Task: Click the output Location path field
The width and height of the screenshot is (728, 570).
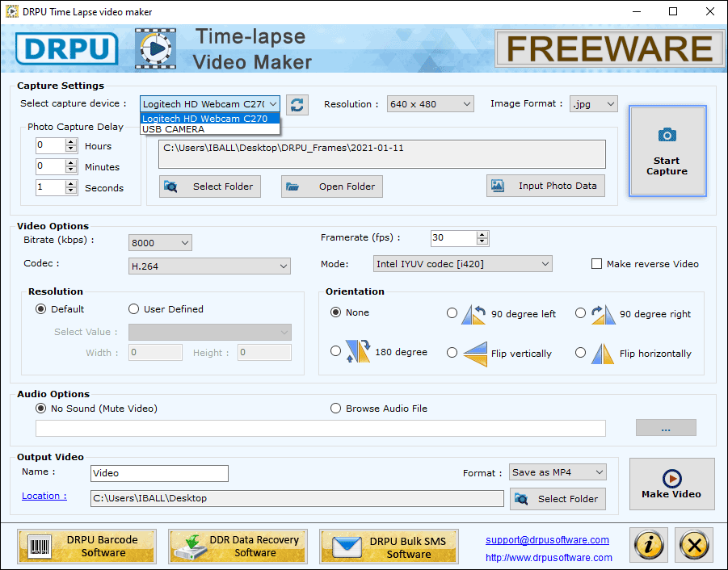Action: click(297, 499)
